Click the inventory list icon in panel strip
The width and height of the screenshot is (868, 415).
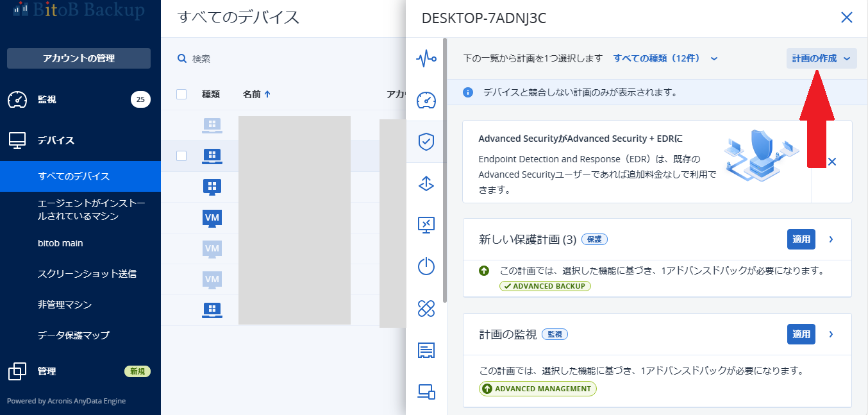[x=426, y=350]
